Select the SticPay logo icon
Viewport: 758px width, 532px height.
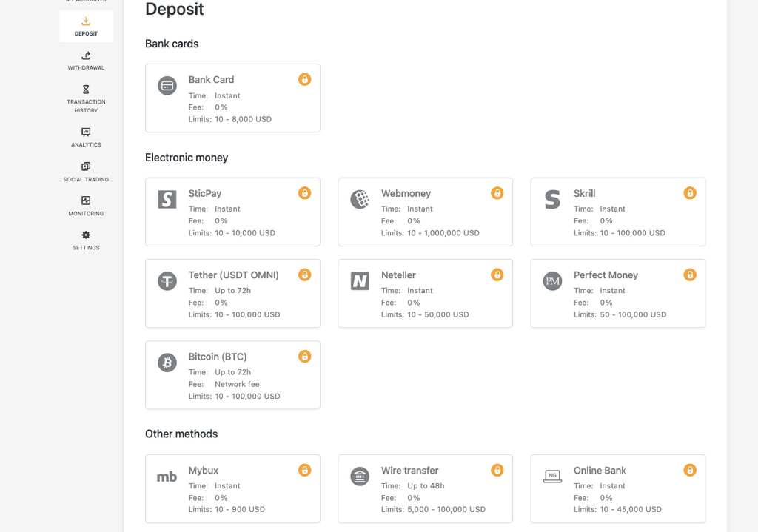tap(167, 200)
